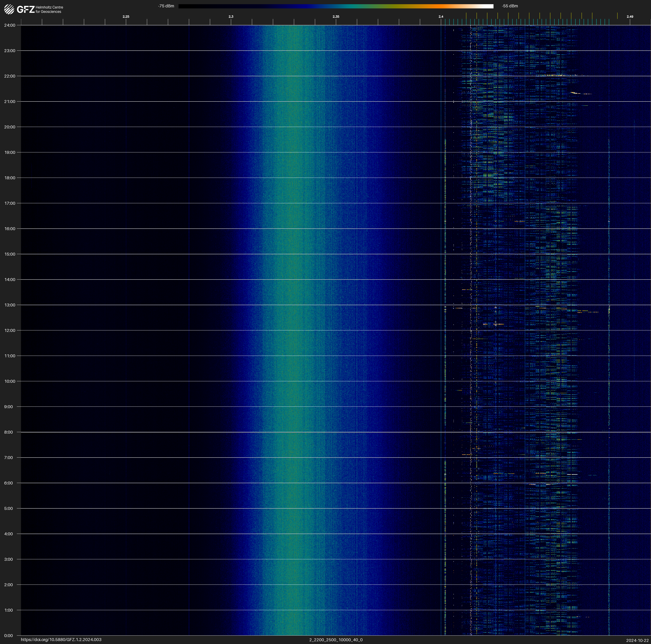Select the 2.4 frequency axis label

coord(441,17)
